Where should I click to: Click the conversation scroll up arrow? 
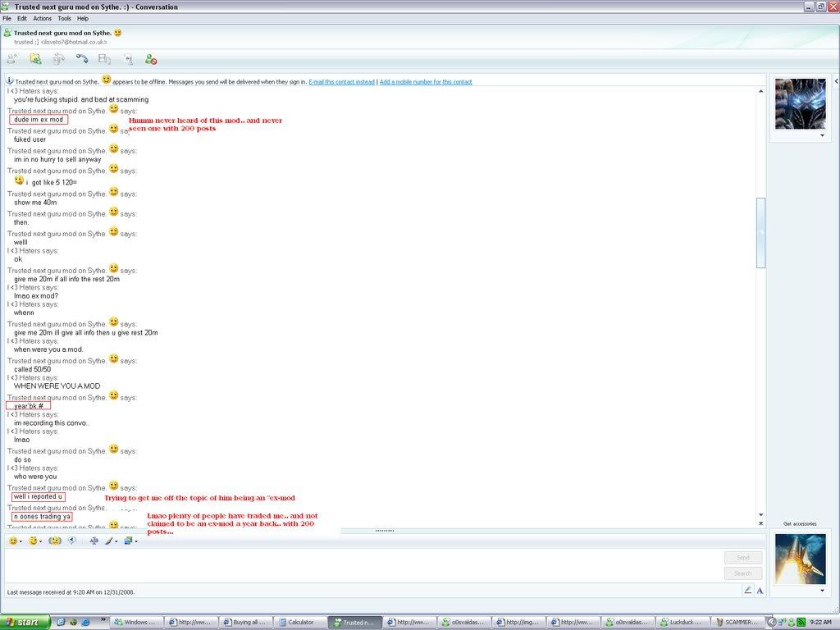[x=760, y=92]
